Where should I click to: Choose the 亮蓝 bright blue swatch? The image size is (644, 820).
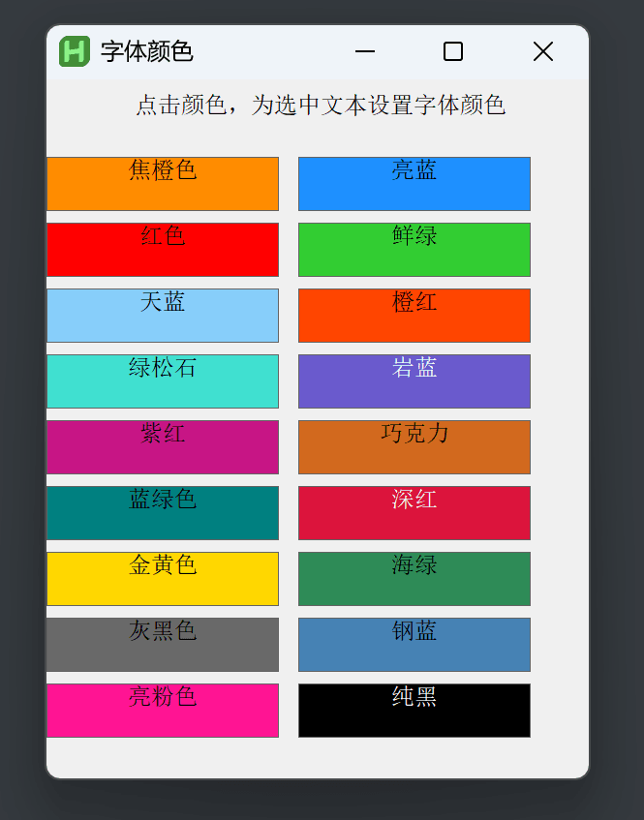pyautogui.click(x=414, y=184)
